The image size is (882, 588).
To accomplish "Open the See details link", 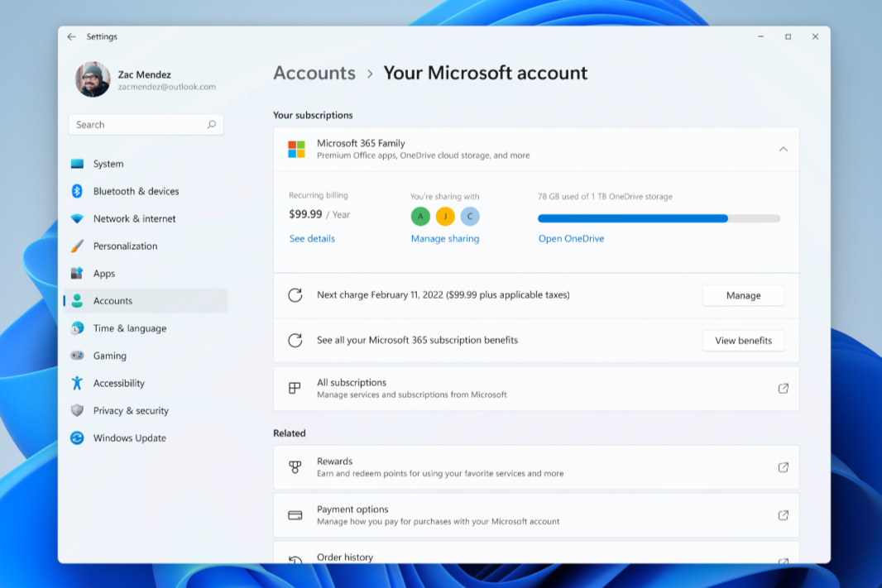I will click(x=312, y=239).
